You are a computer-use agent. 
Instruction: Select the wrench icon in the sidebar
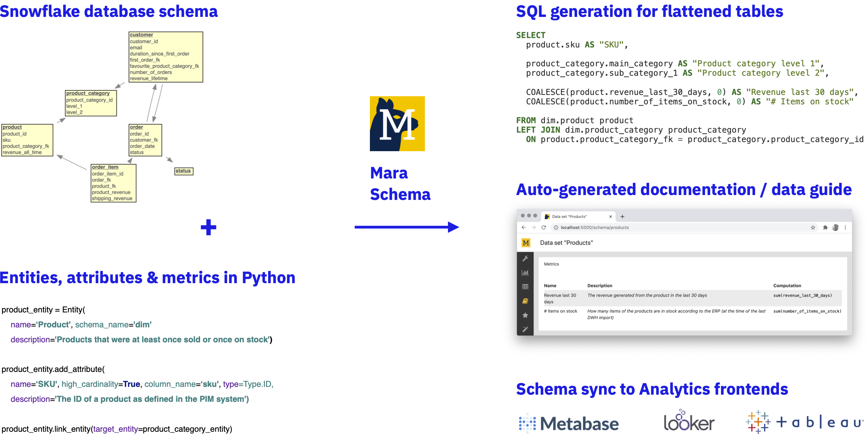(x=526, y=258)
